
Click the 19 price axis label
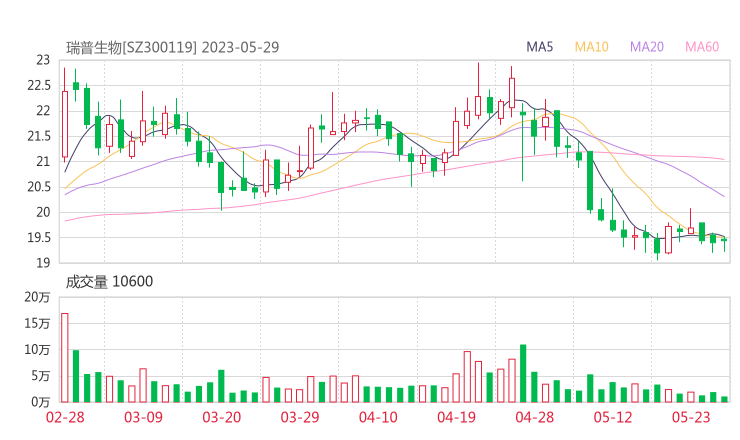tap(43, 263)
